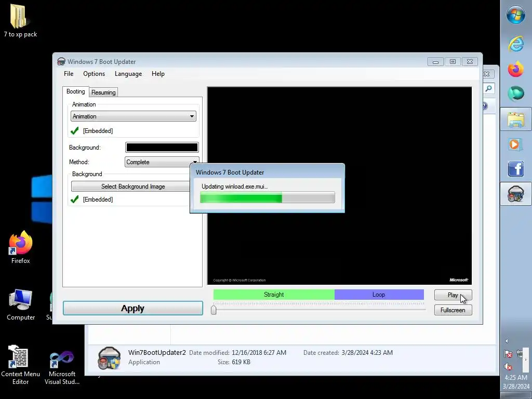Open Windows Media Player from taskbar
This screenshot has width=532, height=399.
click(515, 144)
